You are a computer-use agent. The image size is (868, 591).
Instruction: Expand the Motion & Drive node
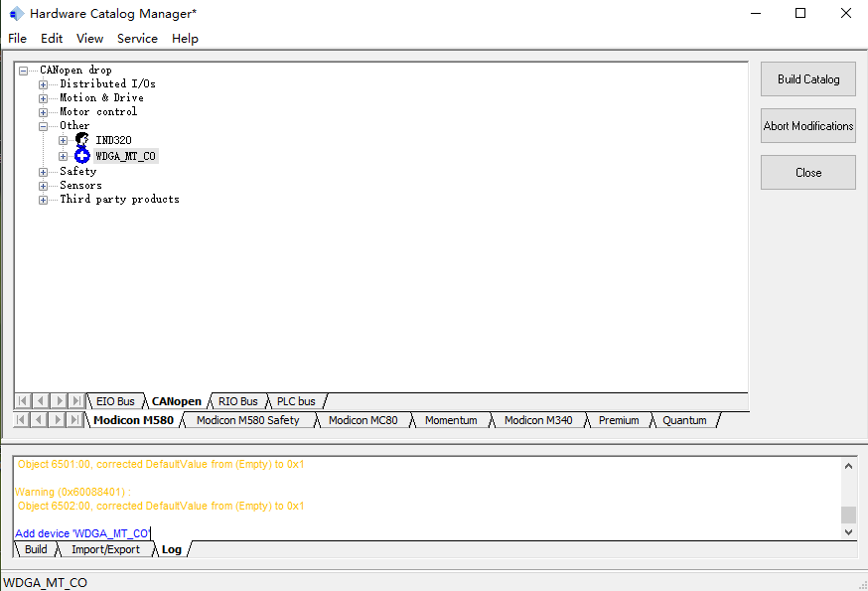[43, 98]
